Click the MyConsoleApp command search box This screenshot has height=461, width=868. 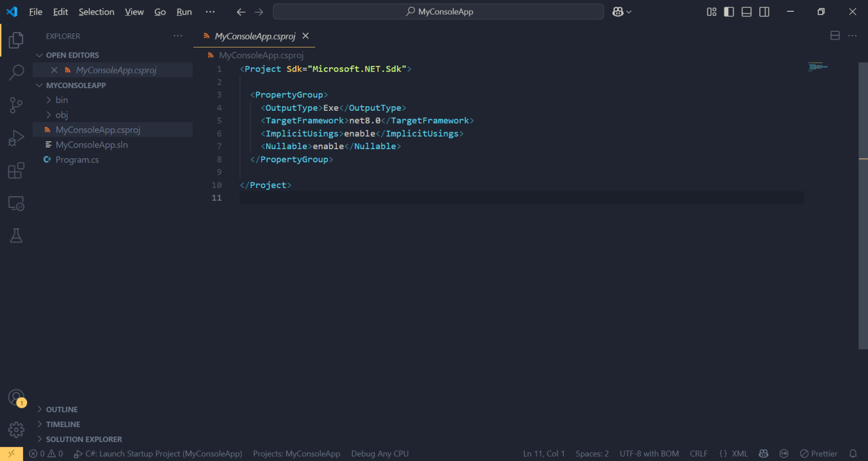(x=438, y=11)
